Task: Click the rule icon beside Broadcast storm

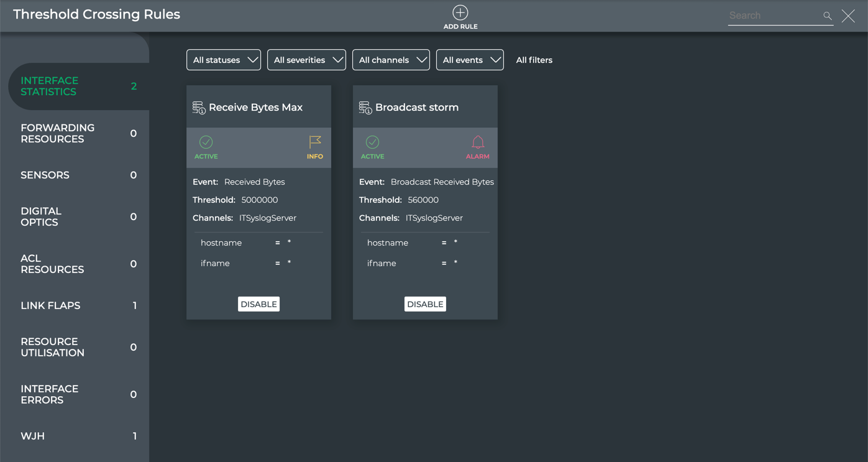Action: point(365,108)
